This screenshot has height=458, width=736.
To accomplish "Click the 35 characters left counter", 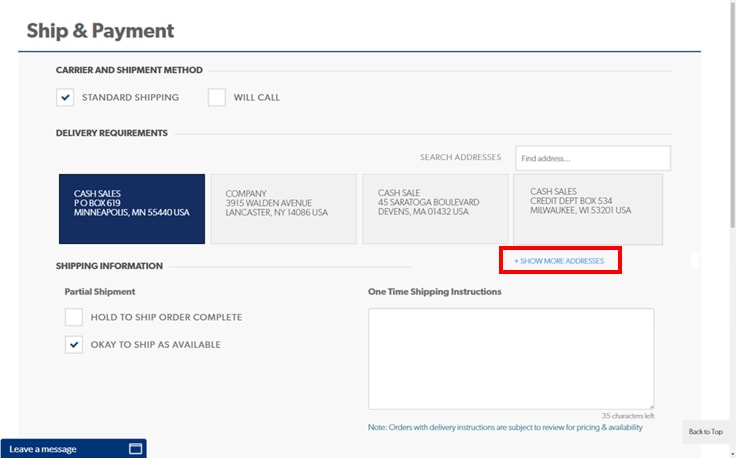I will (628, 416).
